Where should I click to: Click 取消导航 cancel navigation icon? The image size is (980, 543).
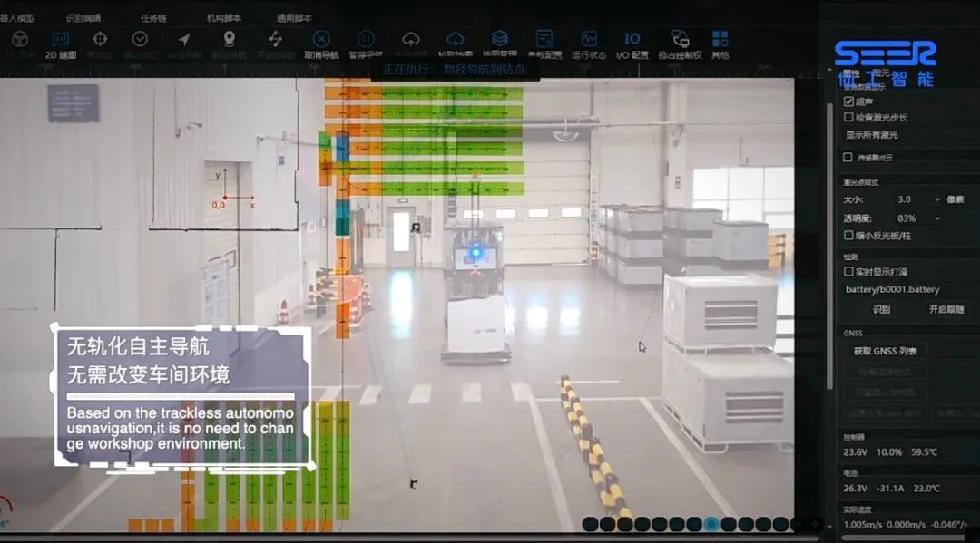321,44
